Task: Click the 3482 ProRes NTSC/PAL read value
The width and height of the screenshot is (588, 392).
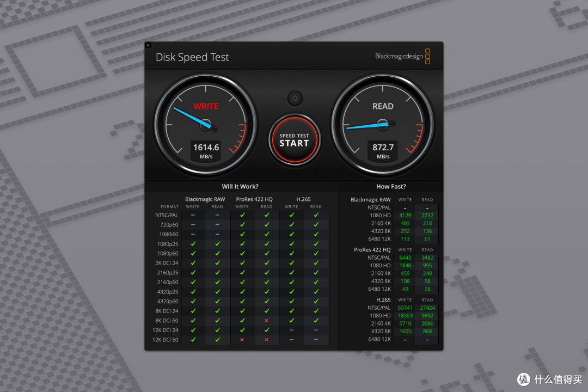Action: (427, 258)
